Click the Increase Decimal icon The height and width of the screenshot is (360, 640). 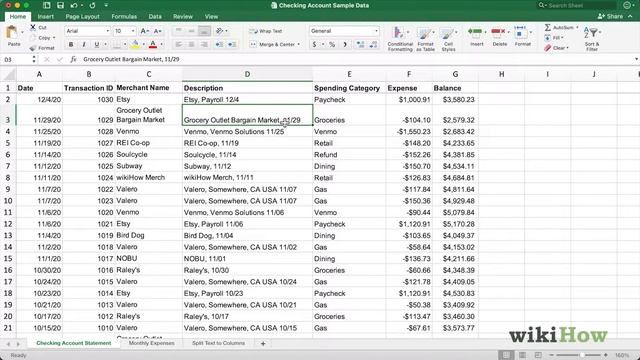click(x=360, y=44)
